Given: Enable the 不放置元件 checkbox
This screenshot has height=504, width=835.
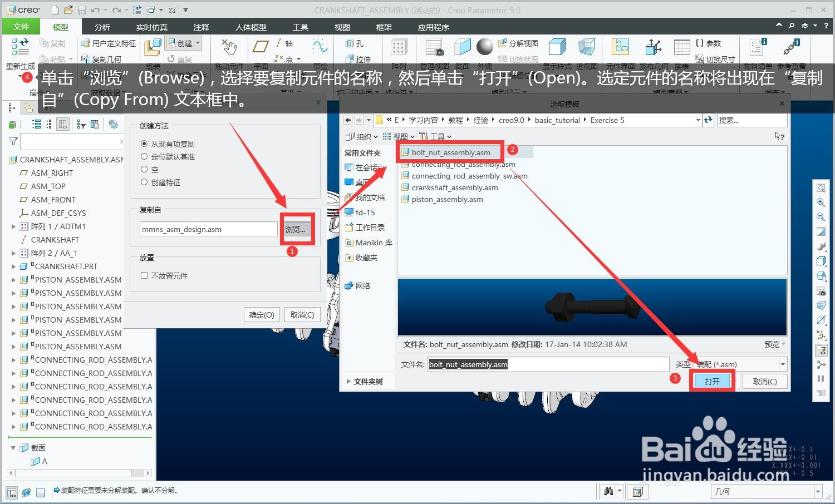Looking at the screenshot, I should [144, 275].
